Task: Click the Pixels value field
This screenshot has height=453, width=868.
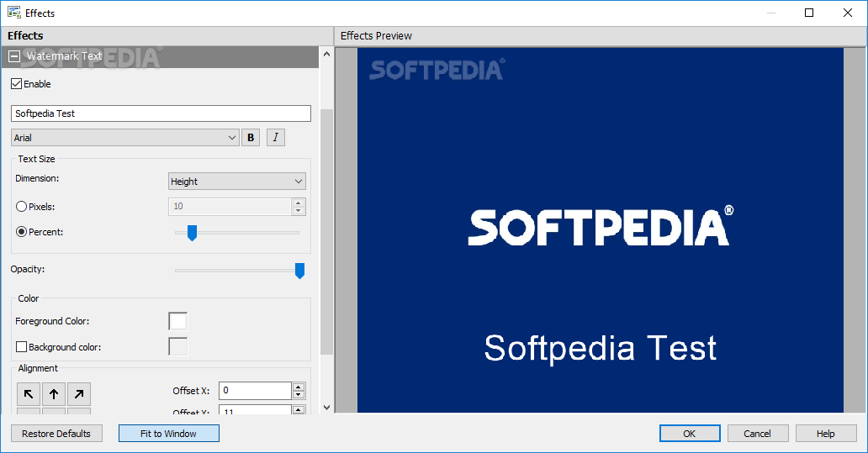Action: pyautogui.click(x=230, y=206)
